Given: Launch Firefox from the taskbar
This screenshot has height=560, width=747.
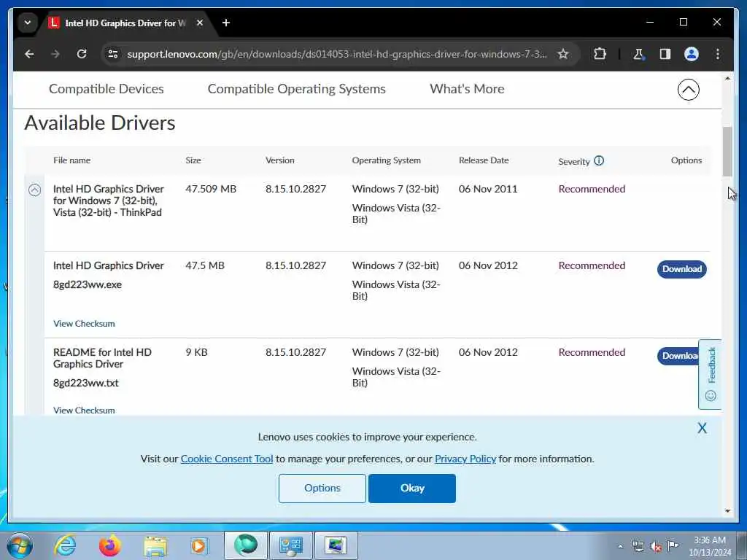Looking at the screenshot, I should point(109,545).
